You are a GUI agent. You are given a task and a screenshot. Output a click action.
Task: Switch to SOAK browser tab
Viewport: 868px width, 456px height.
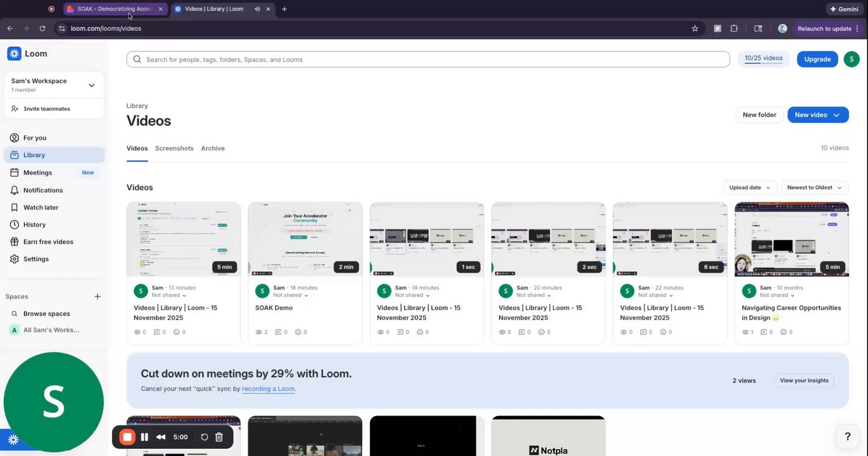click(x=115, y=9)
